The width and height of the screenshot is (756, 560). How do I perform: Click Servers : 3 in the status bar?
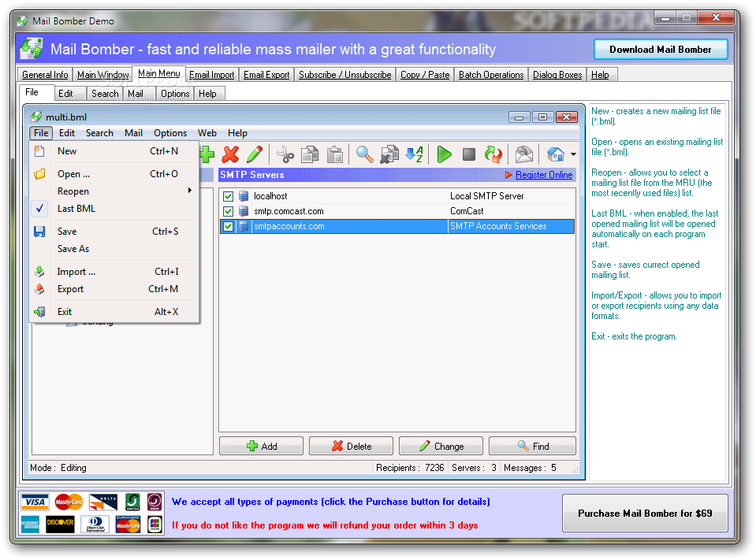coord(474,468)
